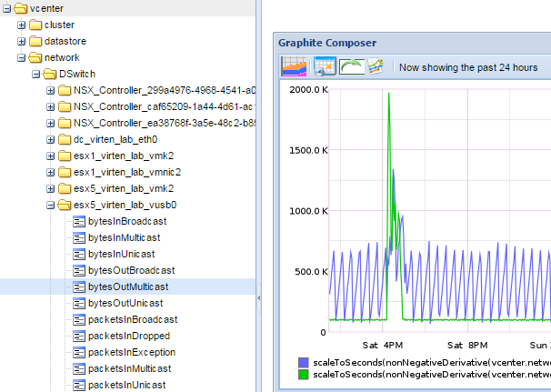Expand NSX_Controller_ea38768f folder
The width and height of the screenshot is (551, 392).
(51, 123)
